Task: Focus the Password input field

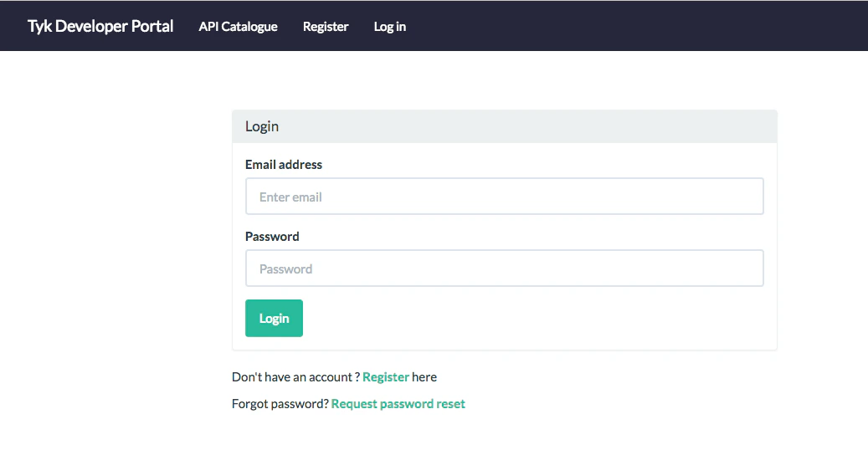Action: tap(504, 268)
